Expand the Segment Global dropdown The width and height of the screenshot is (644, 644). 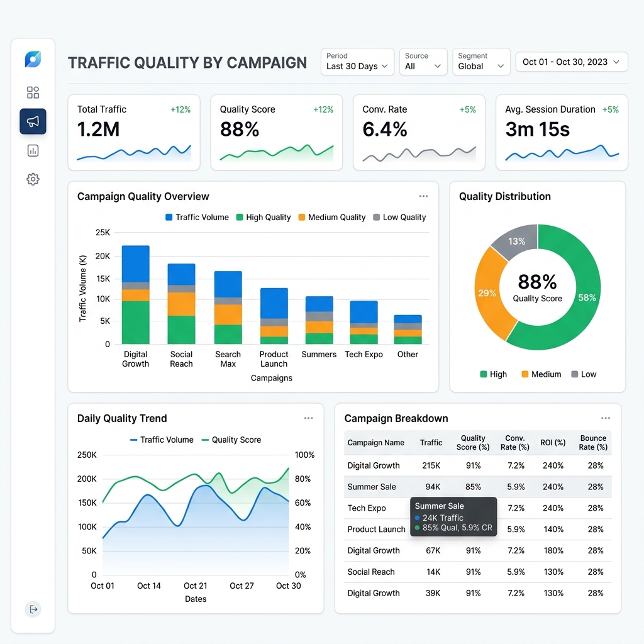(x=481, y=62)
